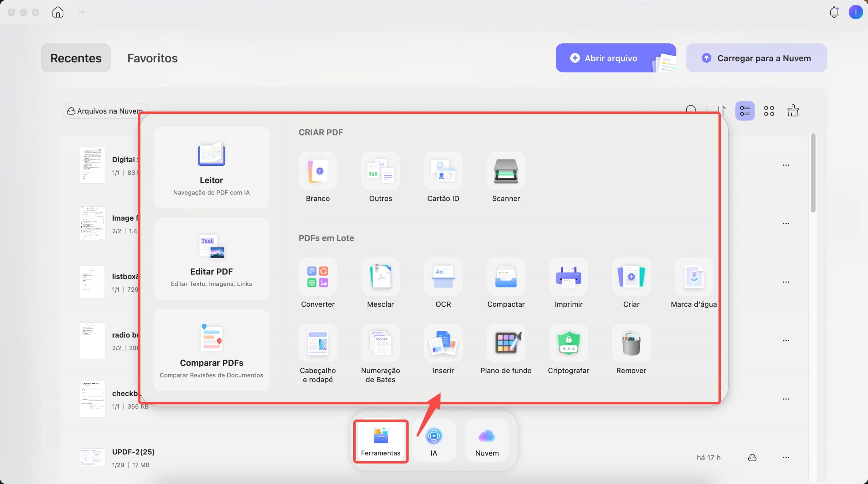
Task: Open notifications bell icon
Action: pos(834,13)
